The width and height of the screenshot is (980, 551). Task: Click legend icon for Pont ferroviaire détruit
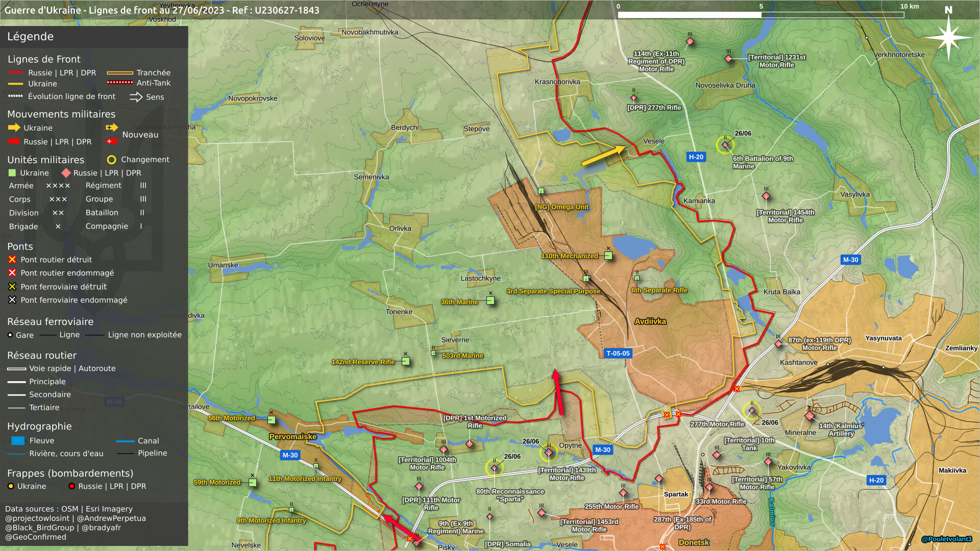tap(12, 287)
